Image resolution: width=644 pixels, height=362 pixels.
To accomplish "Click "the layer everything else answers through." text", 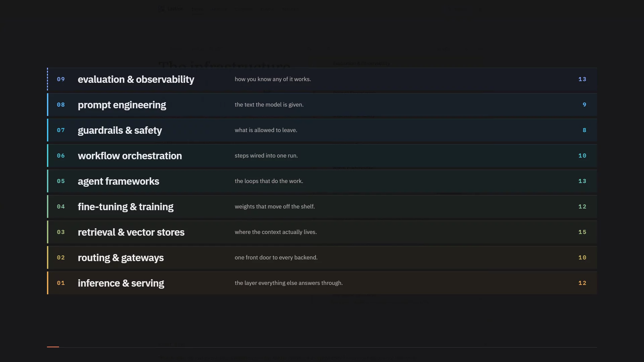I will [289, 283].
